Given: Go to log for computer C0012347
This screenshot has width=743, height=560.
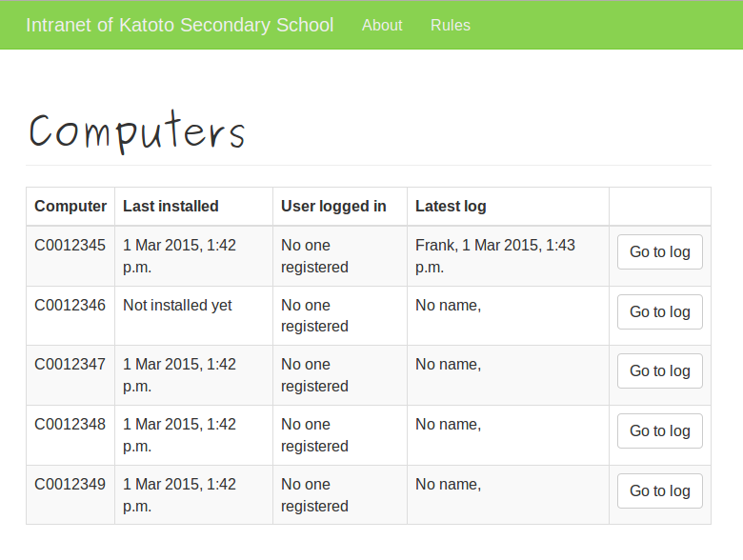Looking at the screenshot, I should tap(659, 371).
